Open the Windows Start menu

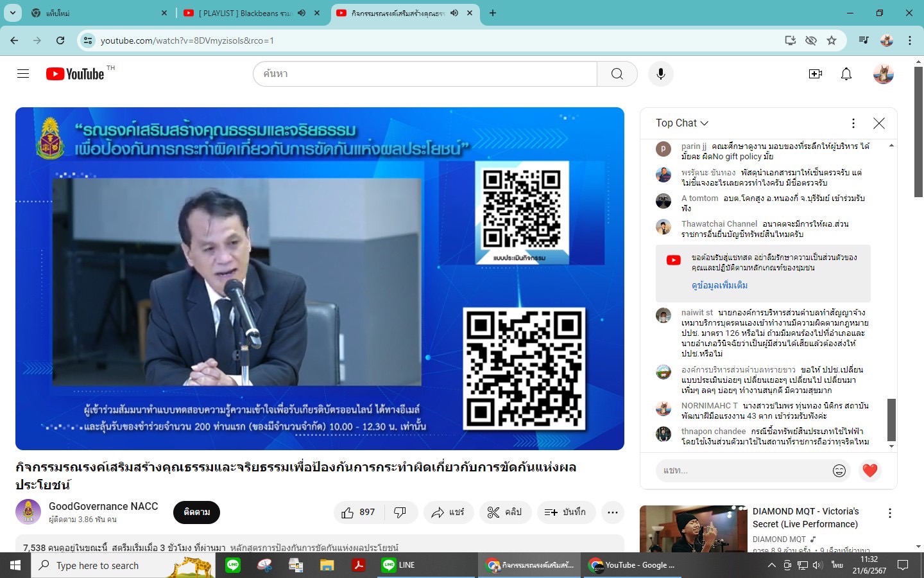point(15,565)
